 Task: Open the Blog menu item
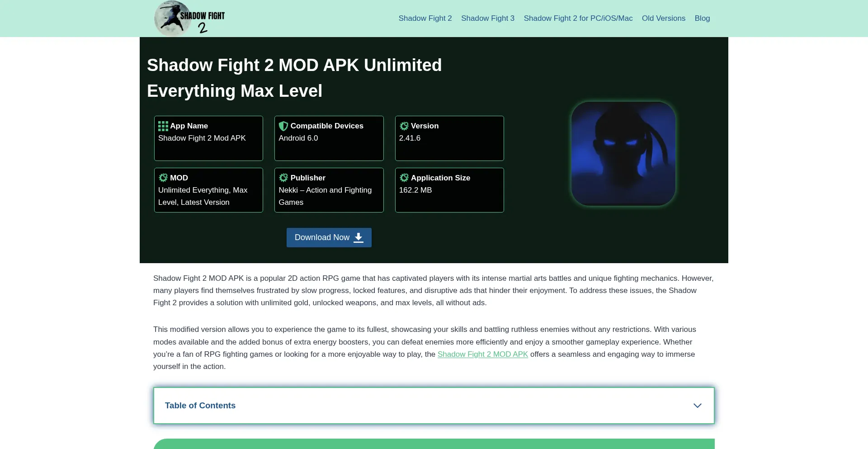point(702,19)
